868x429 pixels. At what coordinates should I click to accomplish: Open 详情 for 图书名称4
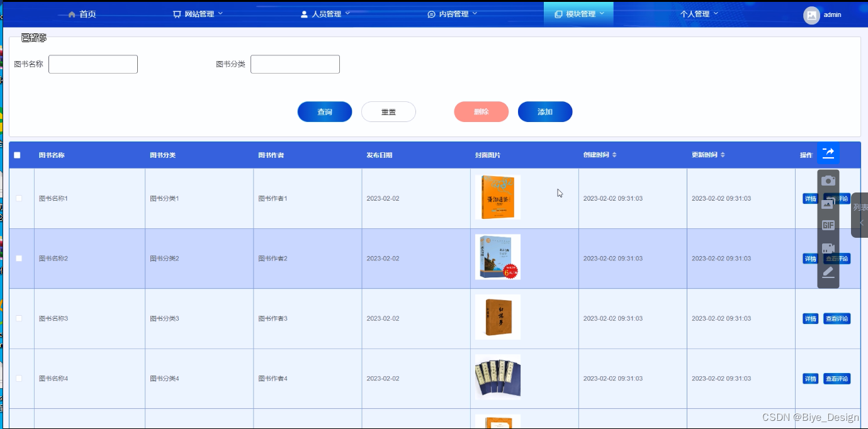[810, 379]
